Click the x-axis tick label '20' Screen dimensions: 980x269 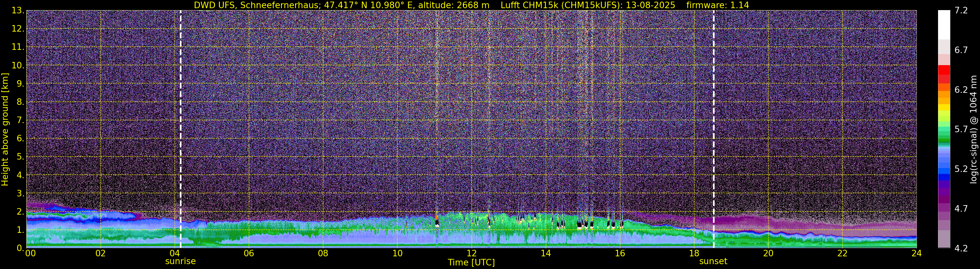pyautogui.click(x=768, y=253)
